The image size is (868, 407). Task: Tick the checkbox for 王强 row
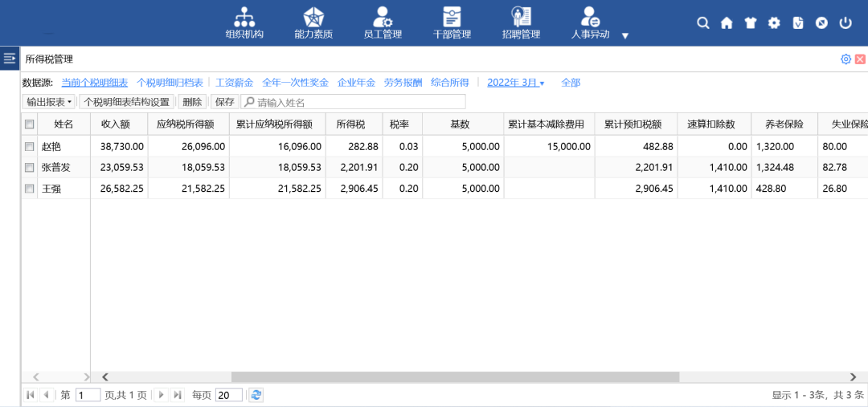pos(30,189)
